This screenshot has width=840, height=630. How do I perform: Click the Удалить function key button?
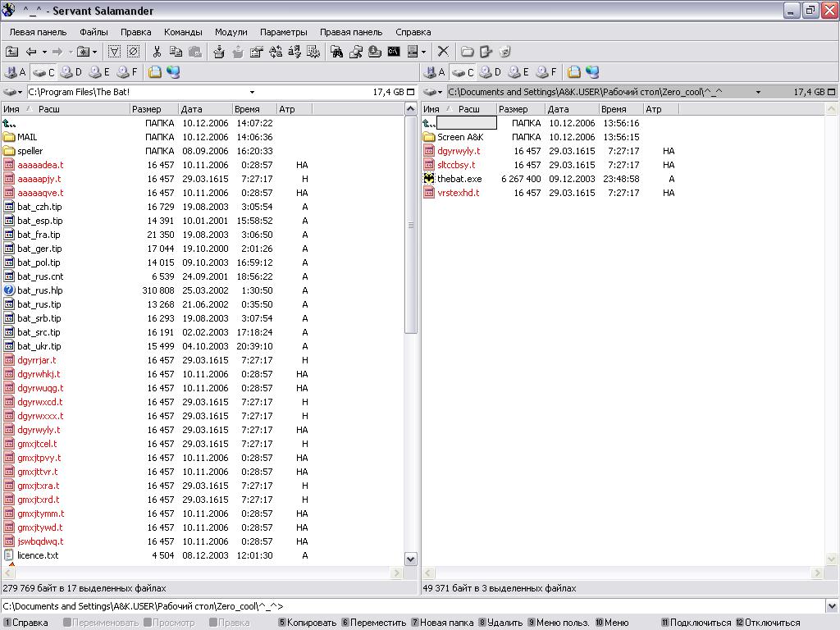click(x=500, y=623)
